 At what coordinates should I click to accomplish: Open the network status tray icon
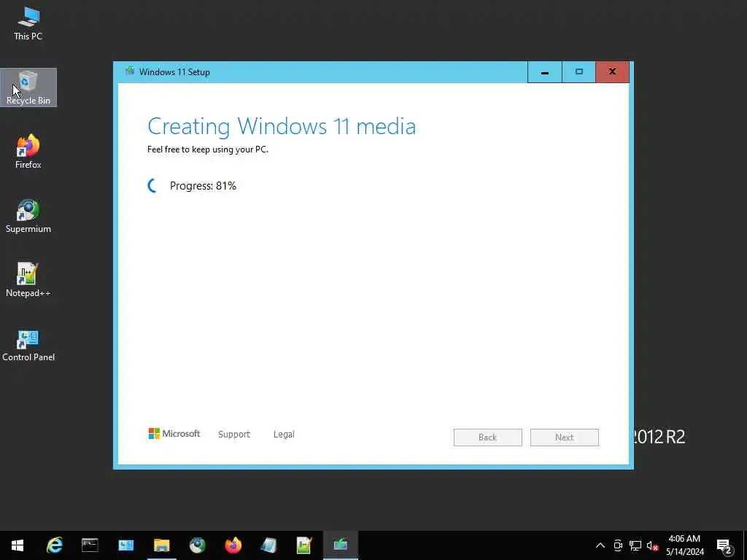635,545
